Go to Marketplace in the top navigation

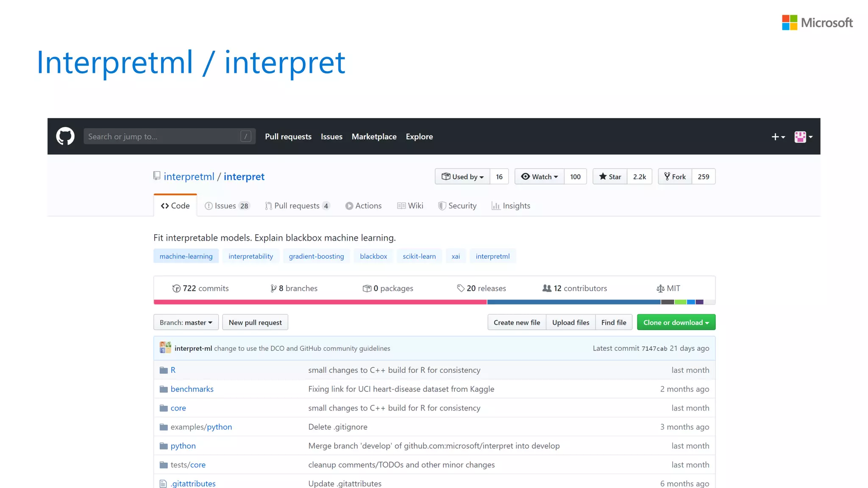pyautogui.click(x=374, y=136)
